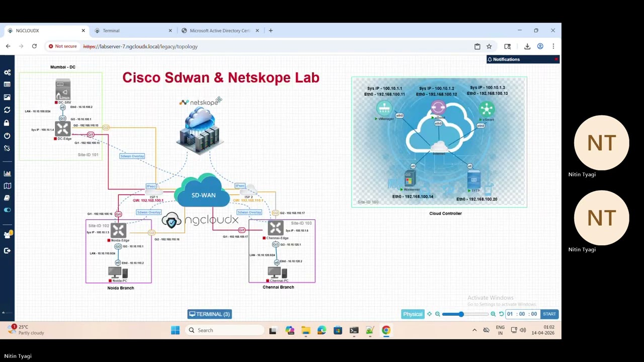This screenshot has height=362, width=644.
Task: Open the browser downloads icon
Action: 527,46
